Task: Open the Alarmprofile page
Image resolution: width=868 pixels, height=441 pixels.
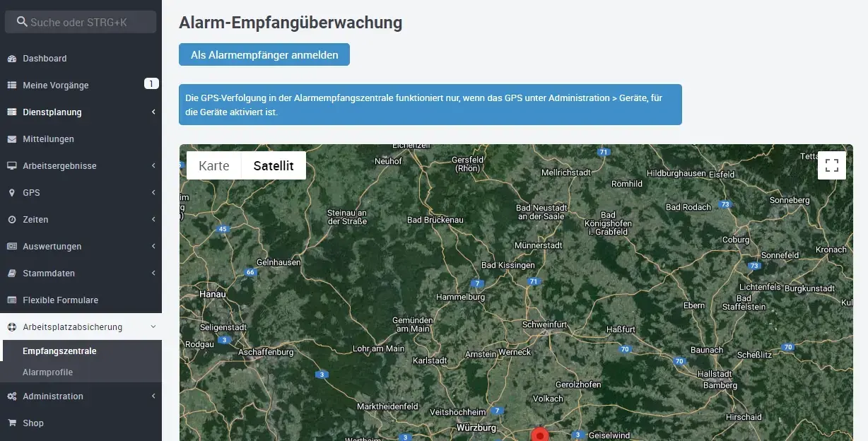Action: pyautogui.click(x=48, y=372)
